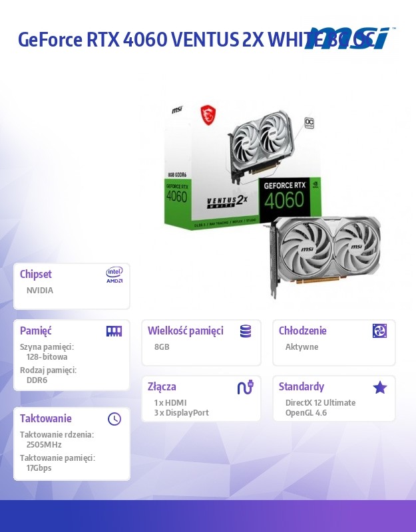Click the cable connector icon in Złącza card
Screen dimensions: 416x532
point(246,387)
